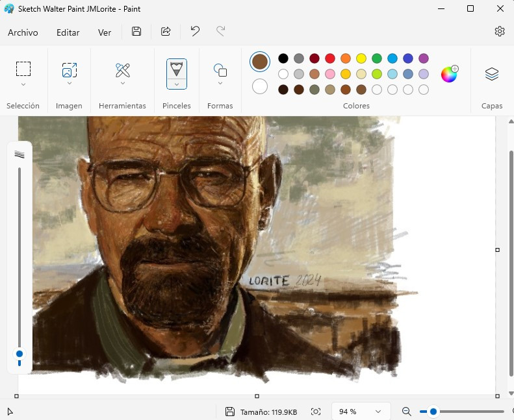Screen dimensions: 514x420
Task: Click the brush size icon atop slider
Action: tap(19, 154)
